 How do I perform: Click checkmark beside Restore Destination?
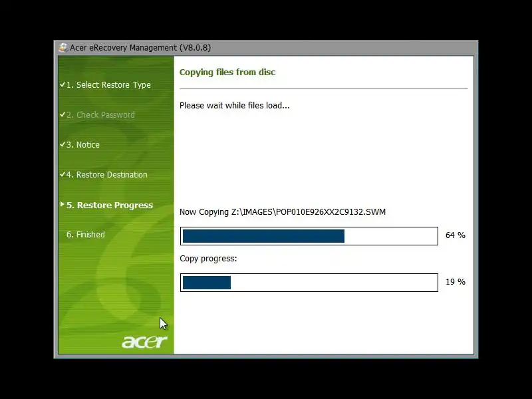(63, 174)
